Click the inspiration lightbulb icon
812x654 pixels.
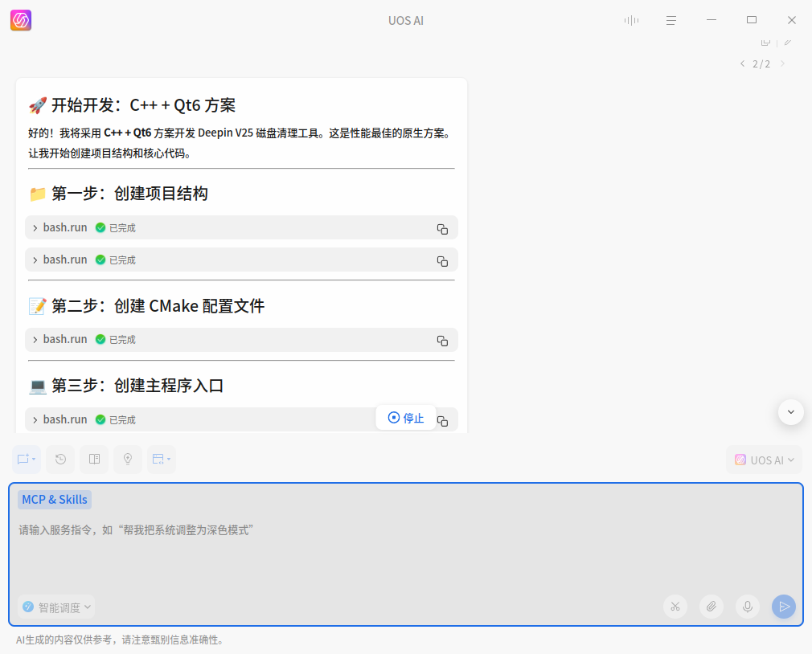128,459
